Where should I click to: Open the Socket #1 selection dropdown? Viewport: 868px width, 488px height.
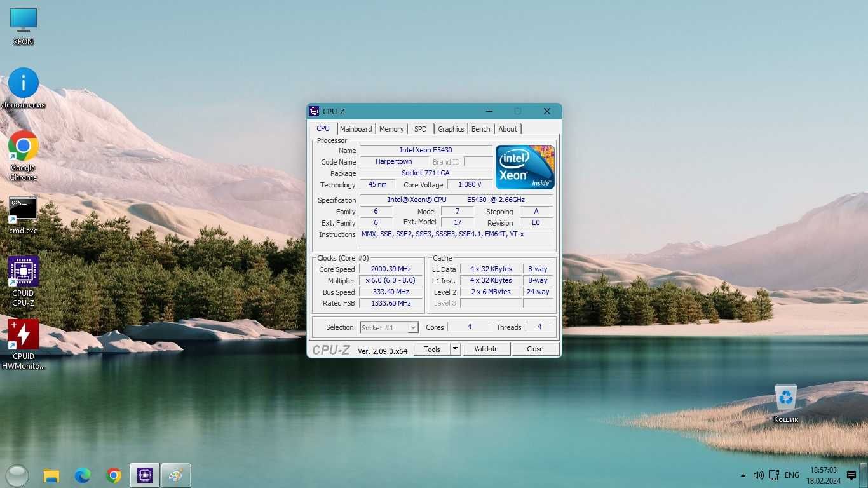point(389,327)
